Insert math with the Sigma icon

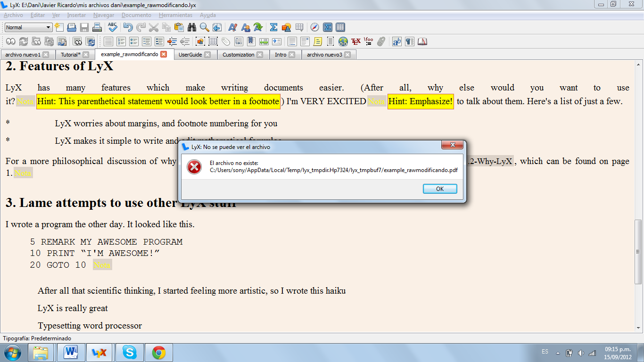273,27
